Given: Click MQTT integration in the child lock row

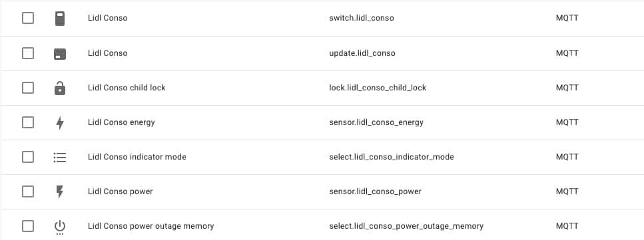Looking at the screenshot, I should (567, 88).
